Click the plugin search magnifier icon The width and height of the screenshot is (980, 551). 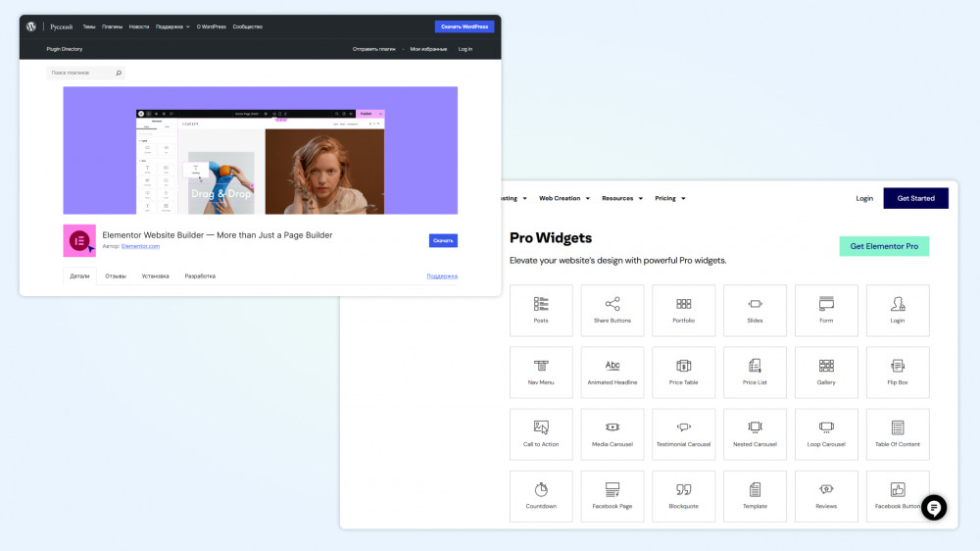tap(119, 73)
